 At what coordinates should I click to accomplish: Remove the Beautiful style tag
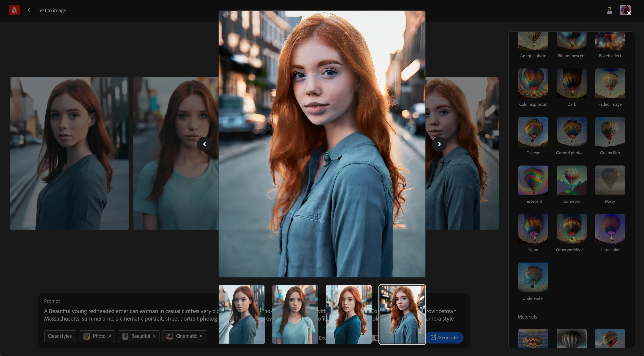pos(154,336)
